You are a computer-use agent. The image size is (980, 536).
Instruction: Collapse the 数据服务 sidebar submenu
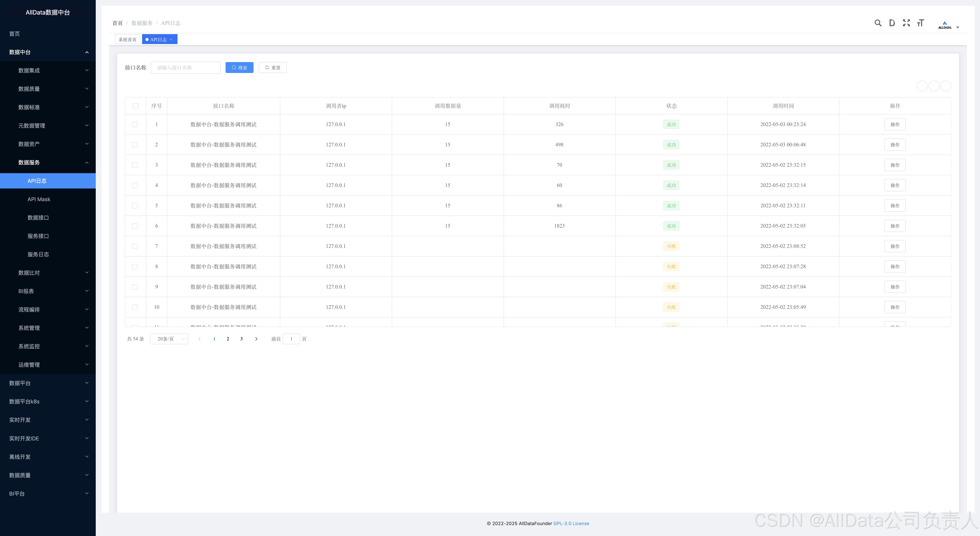click(x=48, y=163)
